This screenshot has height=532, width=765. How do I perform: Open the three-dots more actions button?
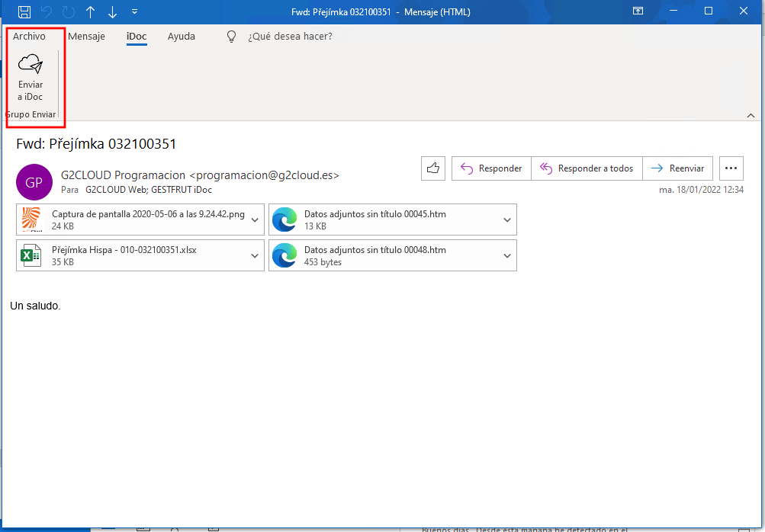731,168
